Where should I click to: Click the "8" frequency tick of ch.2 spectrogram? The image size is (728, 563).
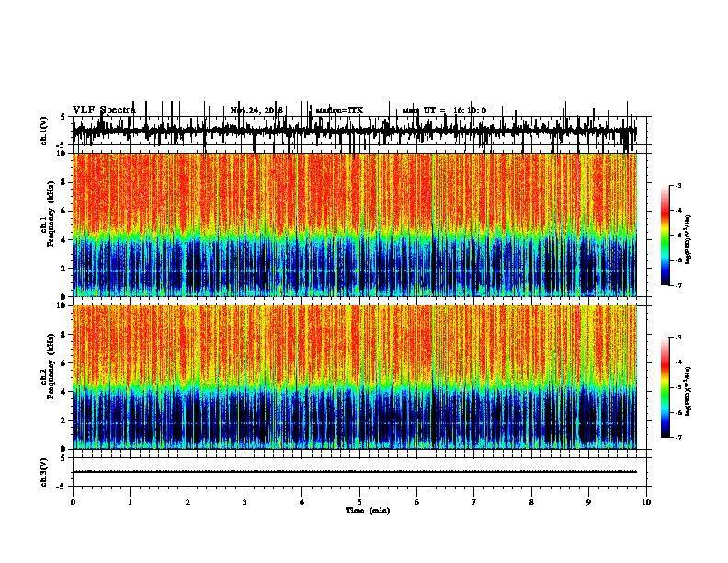63,335
